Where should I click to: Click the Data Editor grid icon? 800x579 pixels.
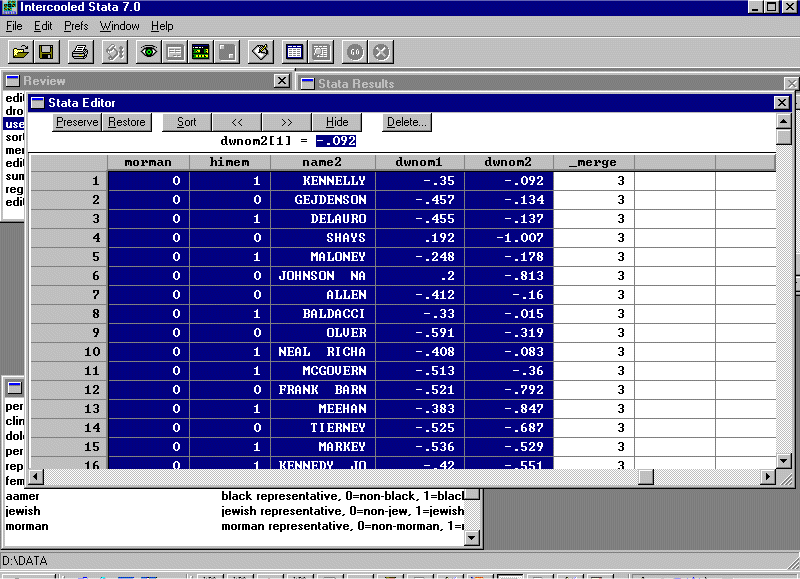click(x=295, y=52)
